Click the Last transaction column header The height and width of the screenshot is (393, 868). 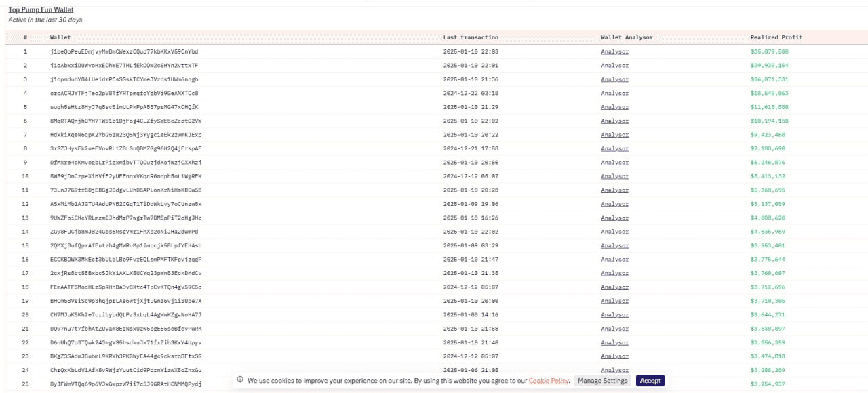pos(471,37)
